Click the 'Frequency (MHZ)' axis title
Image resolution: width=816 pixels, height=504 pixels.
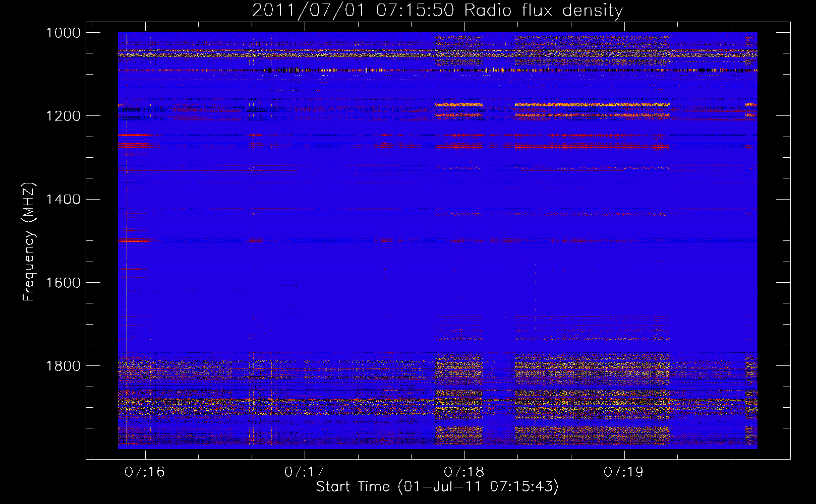pyautogui.click(x=29, y=242)
